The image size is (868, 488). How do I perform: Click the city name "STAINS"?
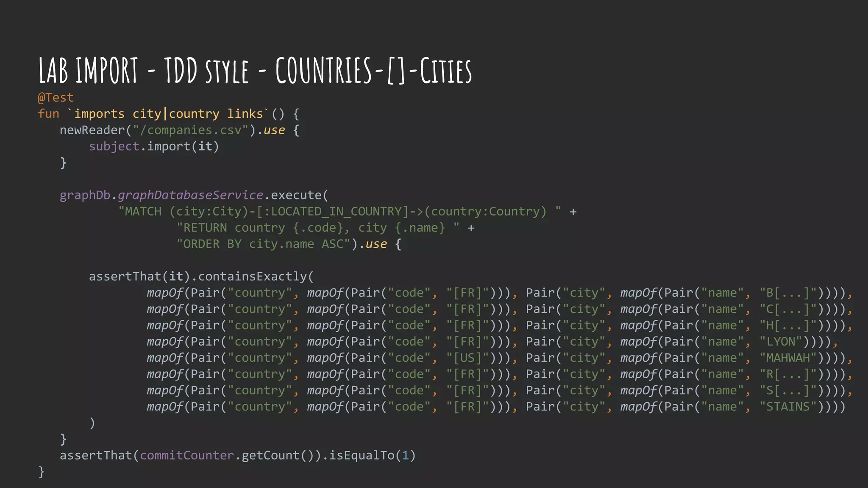pyautogui.click(x=788, y=407)
